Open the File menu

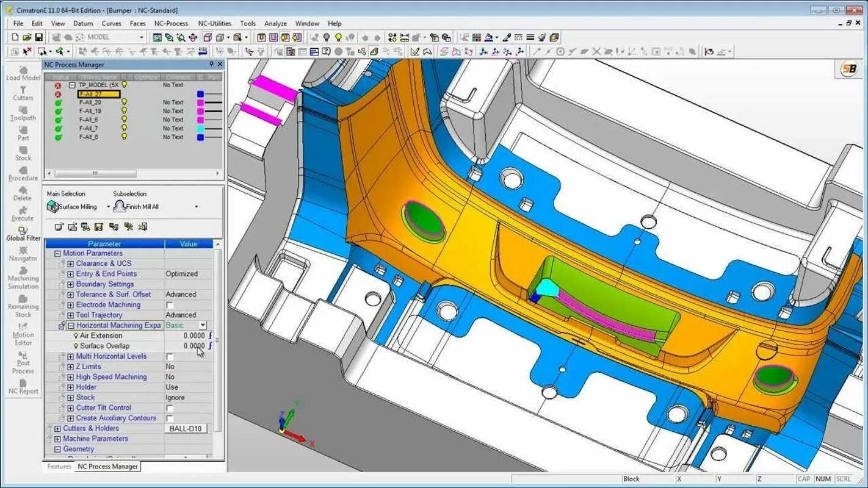tap(18, 23)
